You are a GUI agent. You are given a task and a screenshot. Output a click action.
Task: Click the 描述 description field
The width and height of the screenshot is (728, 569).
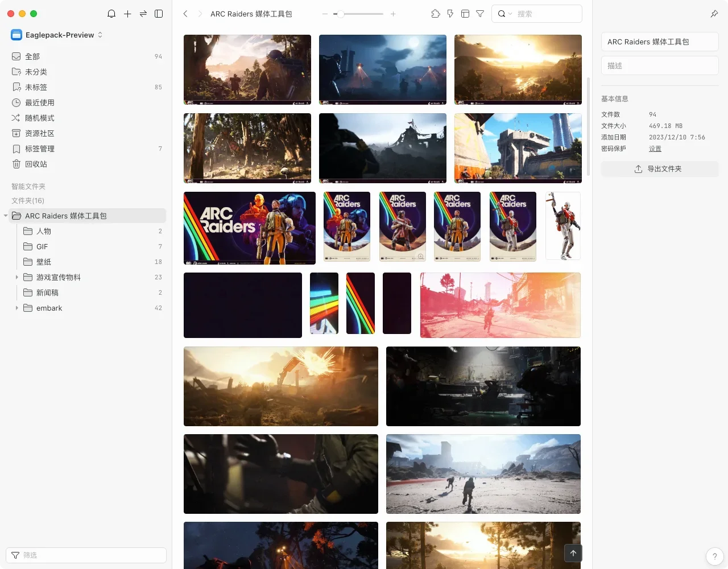pos(660,65)
